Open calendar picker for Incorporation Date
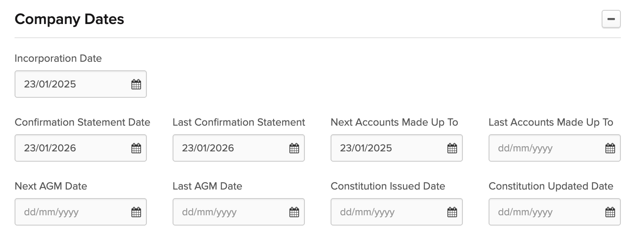The image size is (644, 247). click(136, 84)
